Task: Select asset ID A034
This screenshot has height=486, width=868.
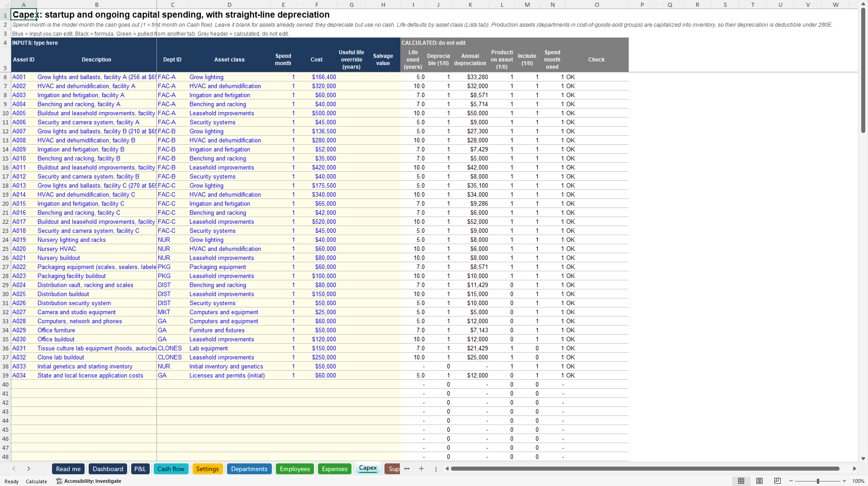Action: click(24, 375)
